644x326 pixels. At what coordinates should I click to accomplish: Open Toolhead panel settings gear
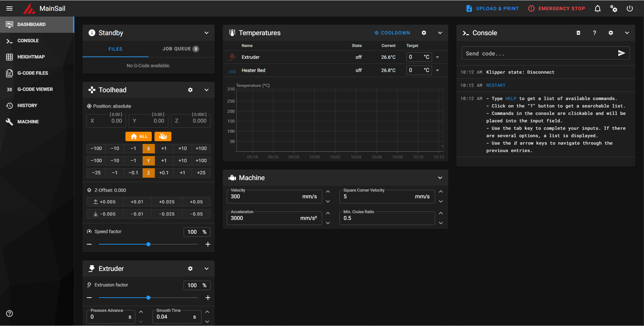click(x=190, y=90)
